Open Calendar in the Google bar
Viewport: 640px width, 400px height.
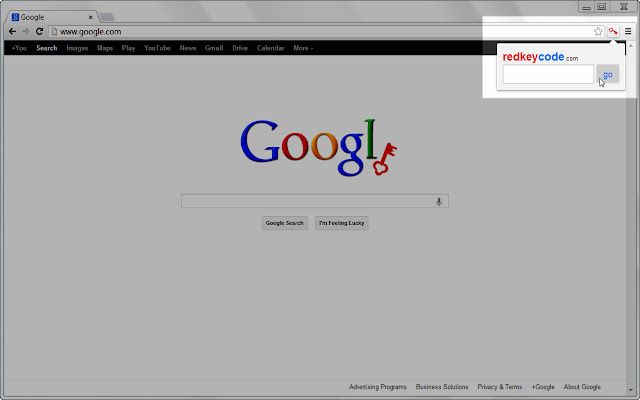click(270, 48)
